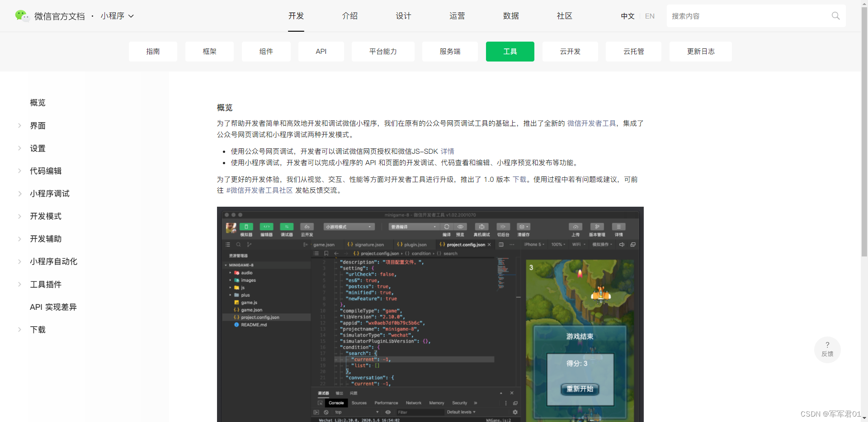868x422 pixels.
Task: Select the 工具 sub-navigation button
Action: (510, 52)
